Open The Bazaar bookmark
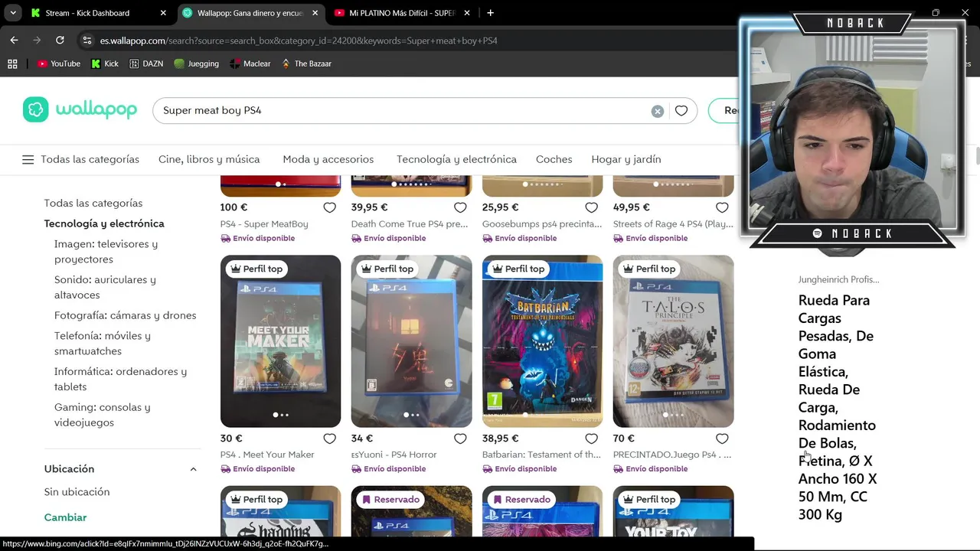The image size is (980, 551). (x=306, y=64)
